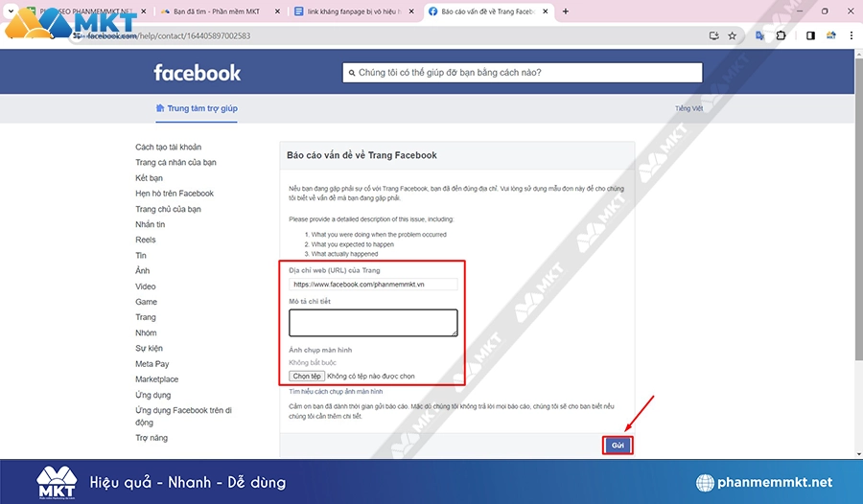
Task: Click the help center search field
Action: pos(523,73)
